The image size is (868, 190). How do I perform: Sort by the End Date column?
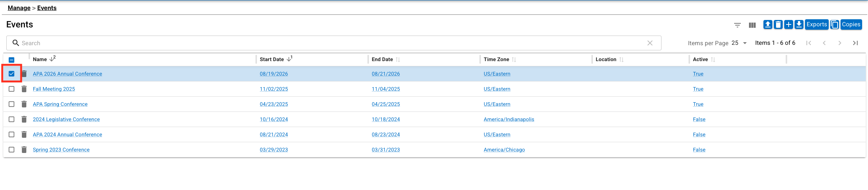[x=382, y=59]
